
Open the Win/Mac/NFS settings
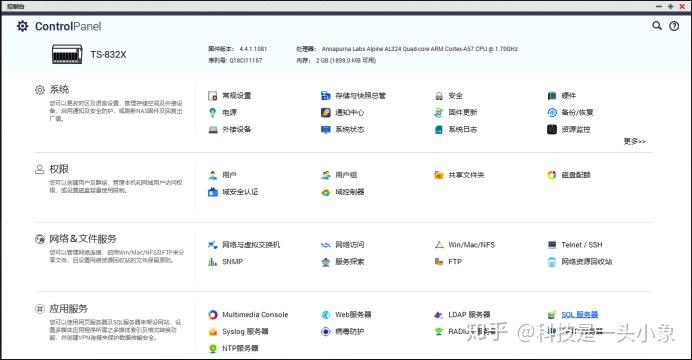(x=464, y=244)
